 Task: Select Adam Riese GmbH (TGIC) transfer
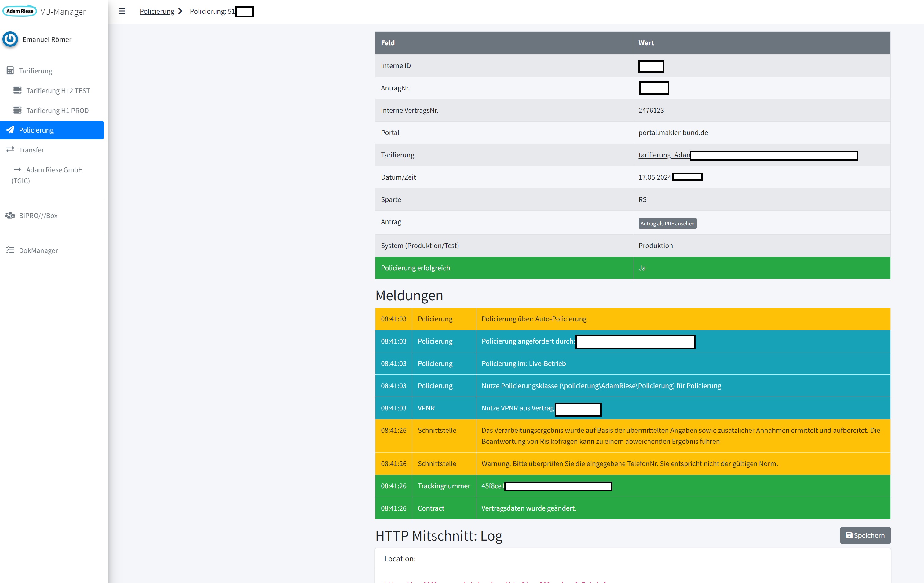point(54,170)
